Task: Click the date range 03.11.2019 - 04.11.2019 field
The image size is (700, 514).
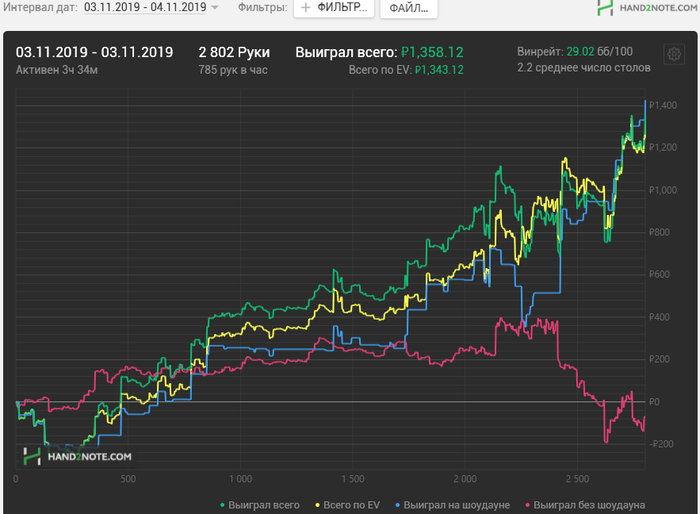Action: [x=145, y=7]
